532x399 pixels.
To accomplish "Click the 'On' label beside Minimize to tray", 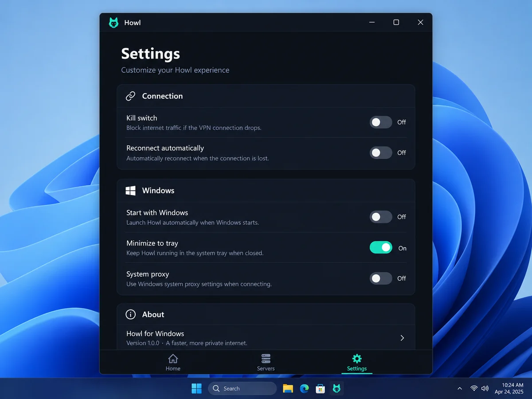I will click(x=402, y=248).
